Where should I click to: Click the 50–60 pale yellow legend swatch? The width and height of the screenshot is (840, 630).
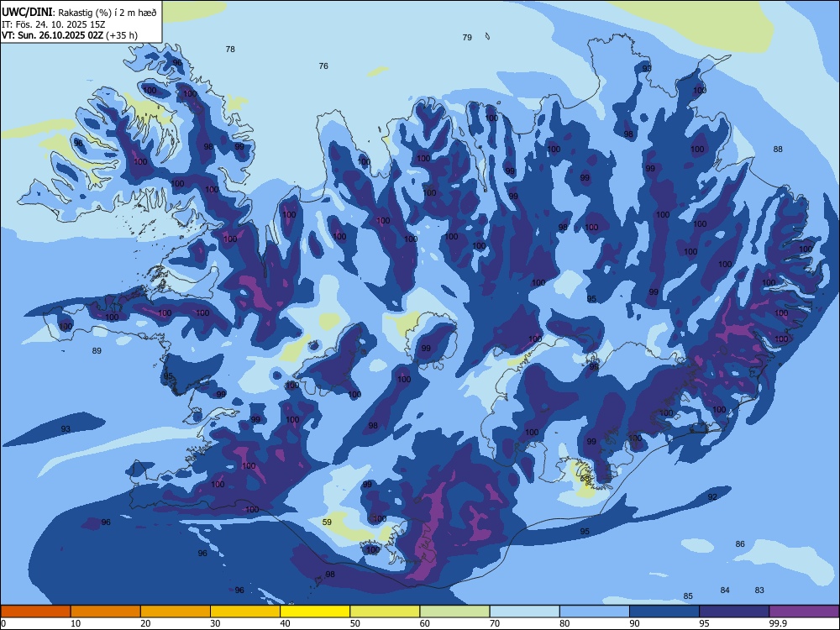tap(385, 612)
